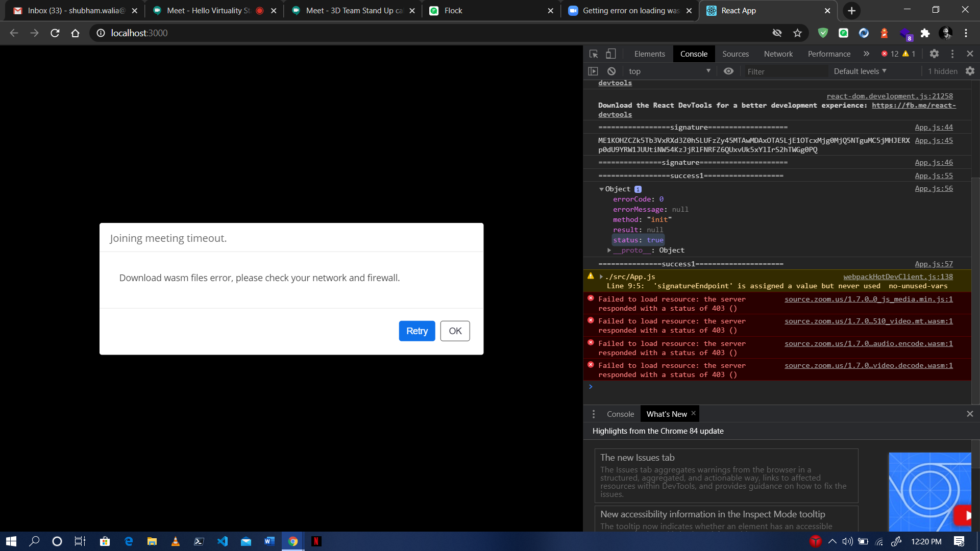
Task: Click the browser reload icon
Action: click(55, 33)
